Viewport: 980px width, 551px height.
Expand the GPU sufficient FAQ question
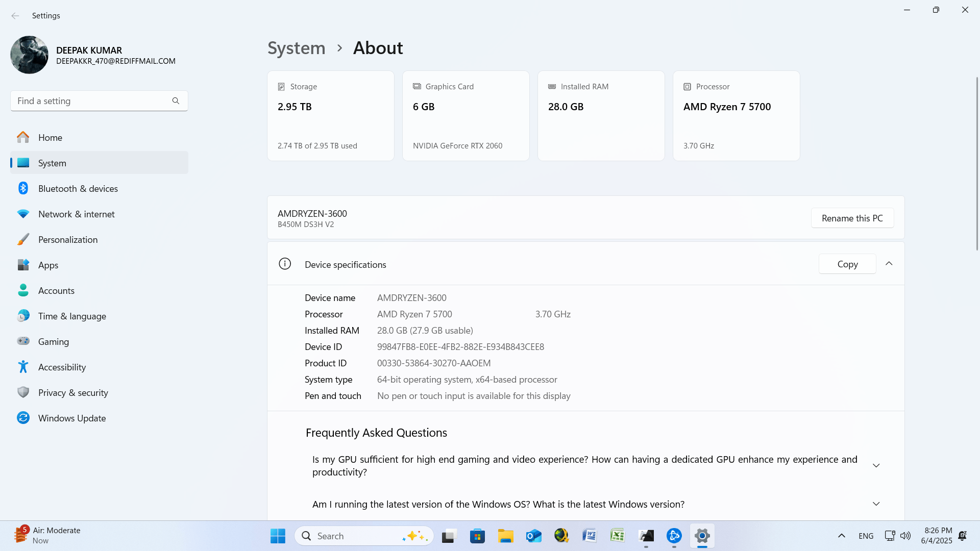876,465
